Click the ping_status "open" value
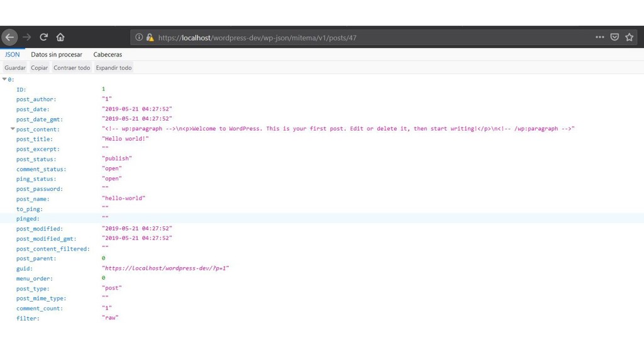Screen dimensions: 644x362 click(112, 178)
